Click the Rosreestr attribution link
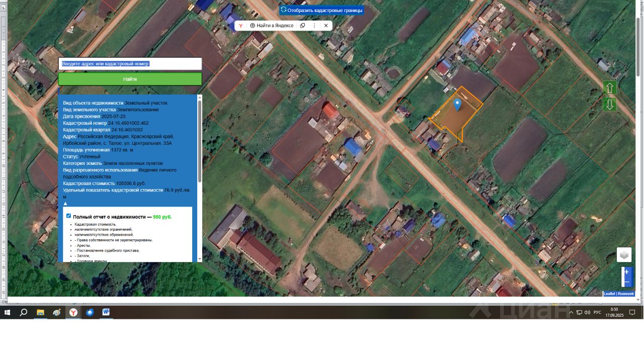This screenshot has width=644, height=362. (x=626, y=294)
